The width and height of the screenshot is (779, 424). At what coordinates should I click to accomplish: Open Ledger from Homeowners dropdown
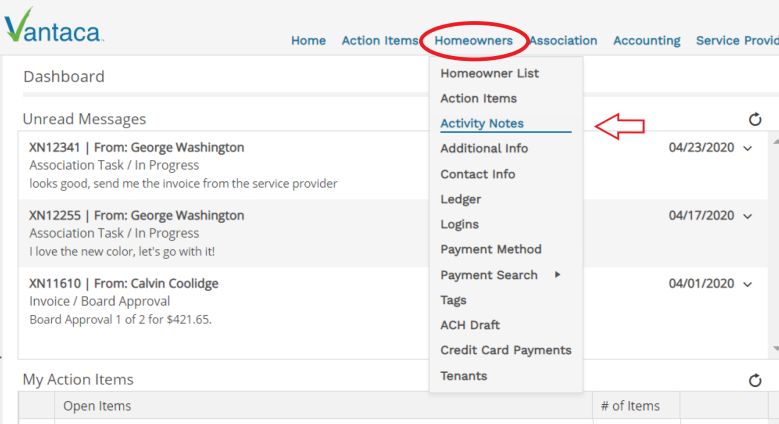coord(461,199)
